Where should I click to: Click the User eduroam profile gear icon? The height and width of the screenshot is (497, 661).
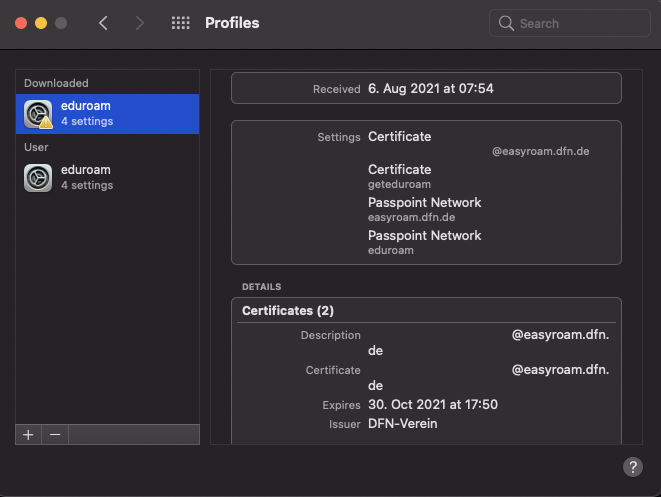coord(38,178)
